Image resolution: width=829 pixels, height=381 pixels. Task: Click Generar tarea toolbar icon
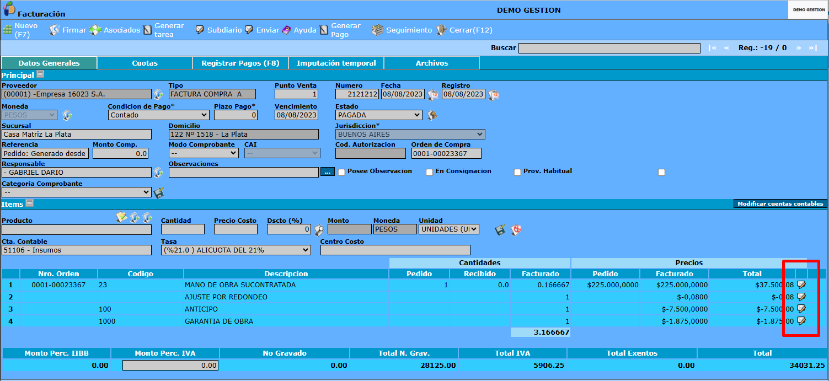point(149,31)
